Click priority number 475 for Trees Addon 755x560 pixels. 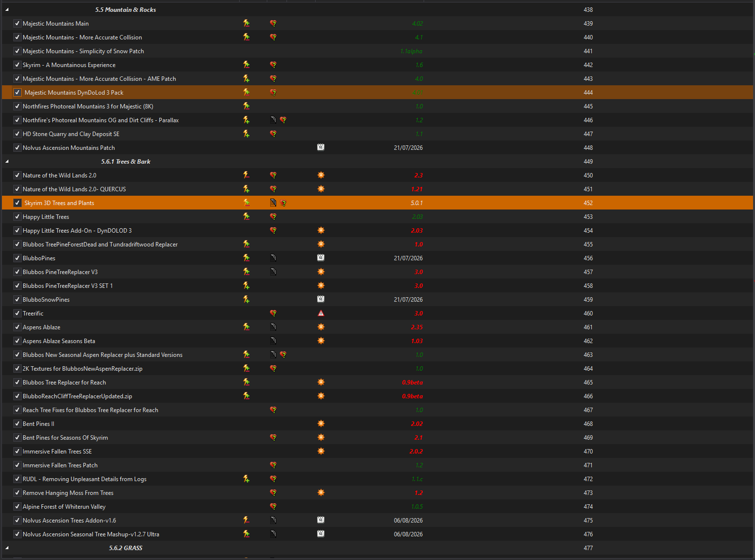click(x=588, y=520)
